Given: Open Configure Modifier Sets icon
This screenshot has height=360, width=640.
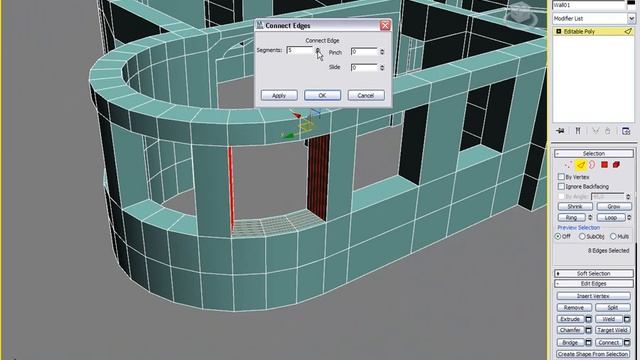Looking at the screenshot, I should click(626, 131).
